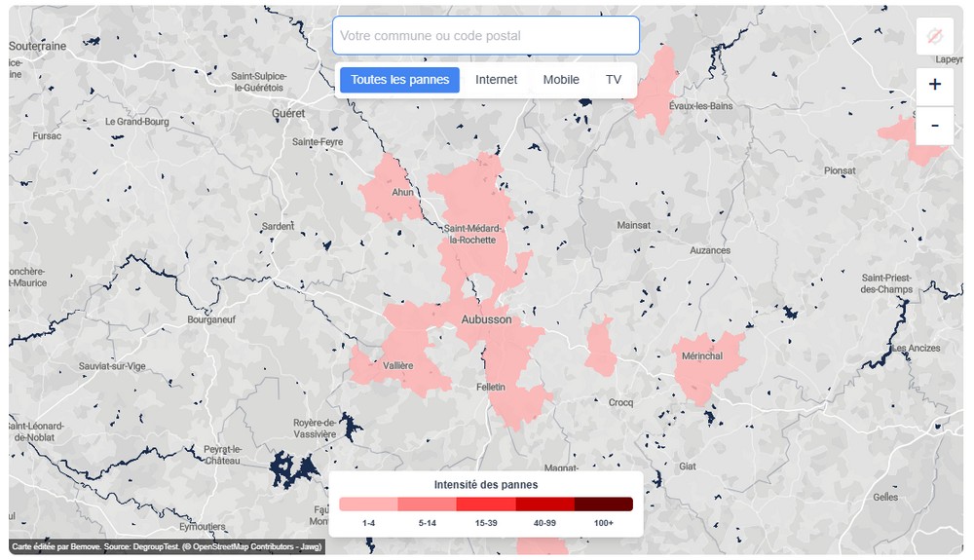The width and height of the screenshot is (974, 560).
Task: Click the Aubusson label on the map
Action: pyautogui.click(x=486, y=319)
